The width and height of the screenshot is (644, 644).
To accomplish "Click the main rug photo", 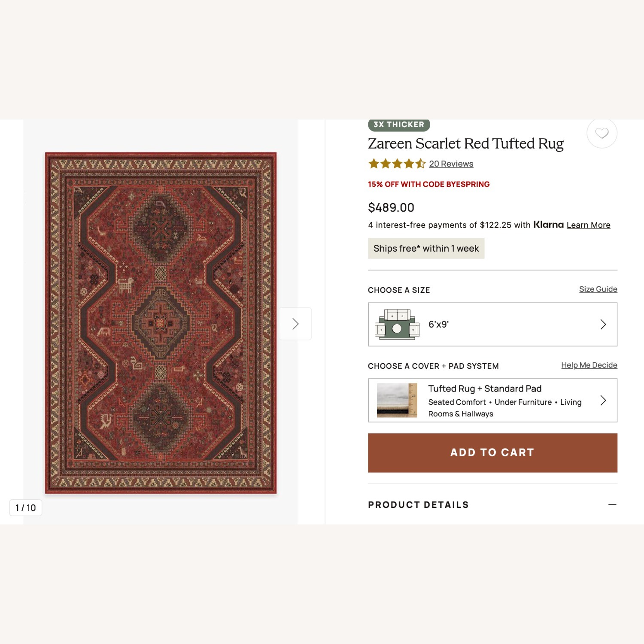I will point(161,324).
